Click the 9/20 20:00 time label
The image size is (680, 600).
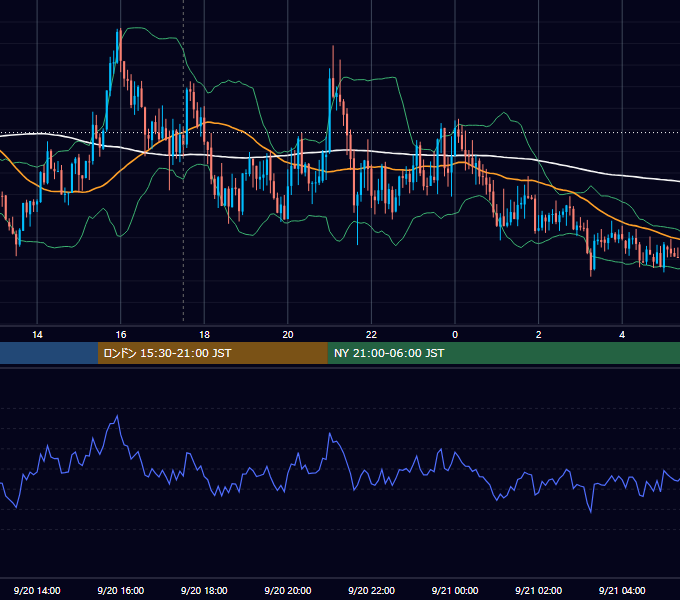288,590
